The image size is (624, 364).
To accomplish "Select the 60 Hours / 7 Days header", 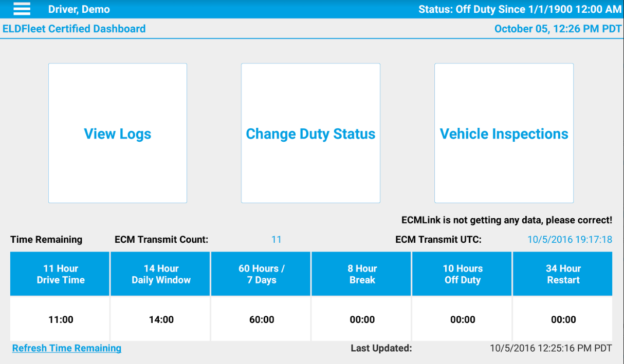I will pyautogui.click(x=262, y=274).
